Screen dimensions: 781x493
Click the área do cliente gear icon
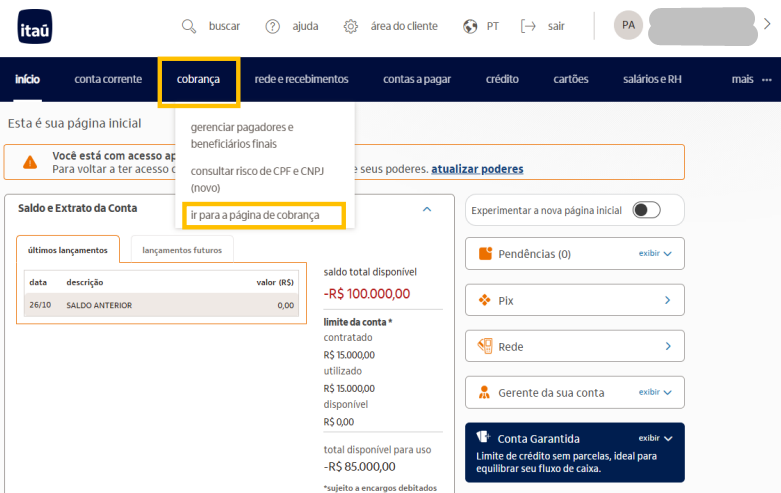tap(351, 26)
